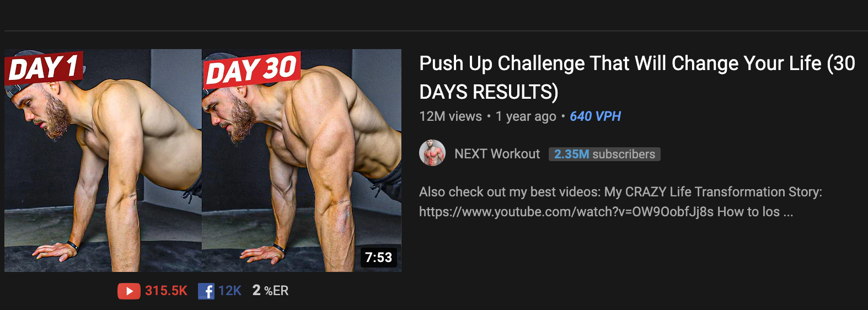Screen dimensions: 868x310
Task: Open the Push Up Challenge video title
Action: pyautogui.click(x=637, y=77)
